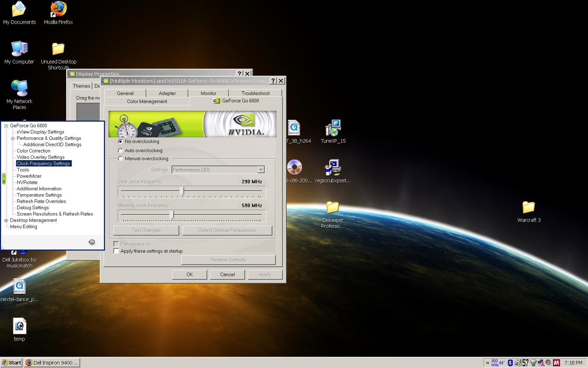Click the Test Changes button
The height and width of the screenshot is (368, 588).
coord(146,230)
